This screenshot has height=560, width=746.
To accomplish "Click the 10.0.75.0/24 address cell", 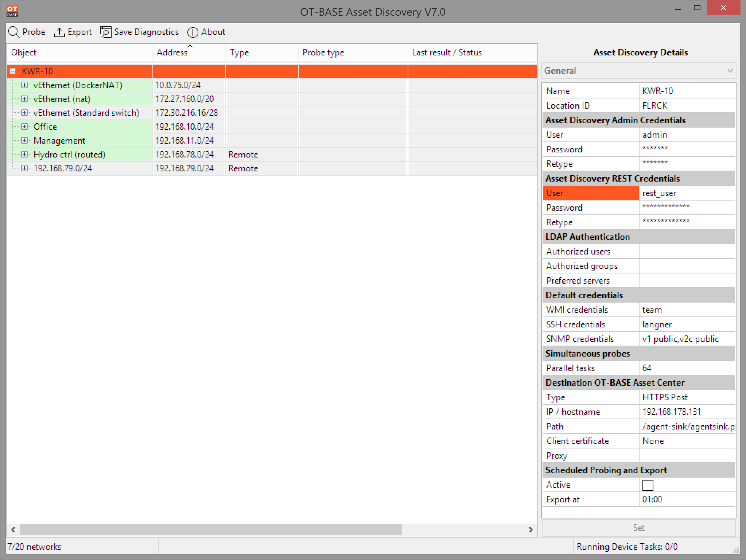I will point(189,85).
